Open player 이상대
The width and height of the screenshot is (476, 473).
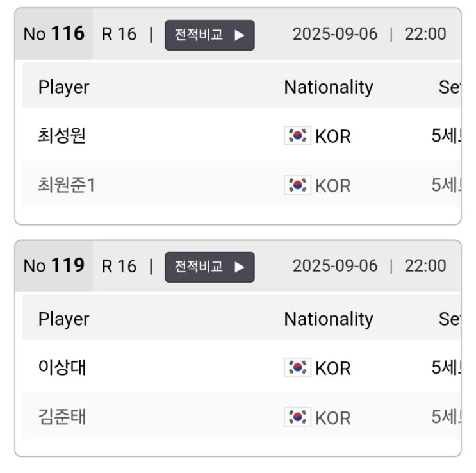pyautogui.click(x=62, y=367)
